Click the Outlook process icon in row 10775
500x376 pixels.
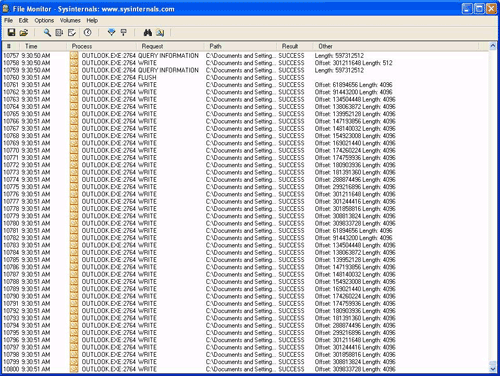(x=74, y=187)
